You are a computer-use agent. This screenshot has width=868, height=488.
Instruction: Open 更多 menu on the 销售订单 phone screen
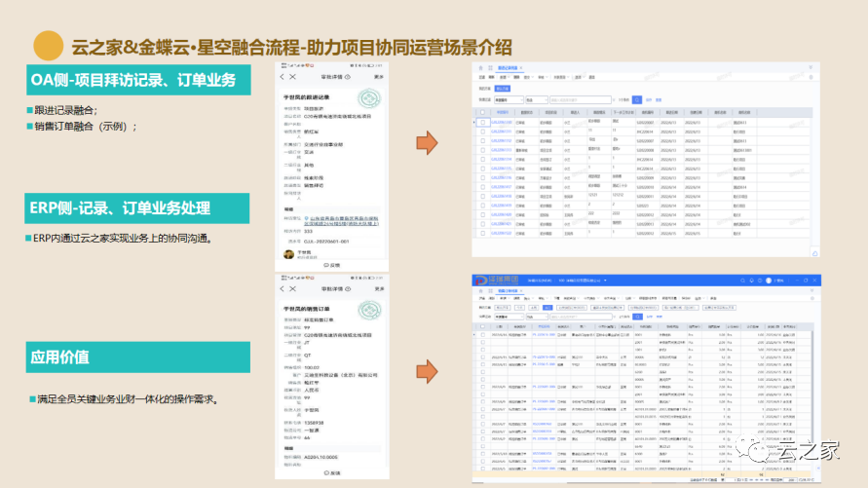point(379,289)
